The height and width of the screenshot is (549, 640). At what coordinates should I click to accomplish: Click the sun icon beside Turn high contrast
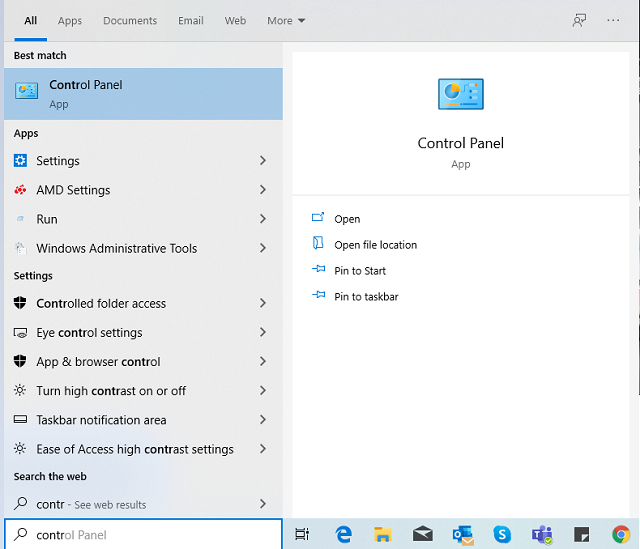click(x=20, y=391)
